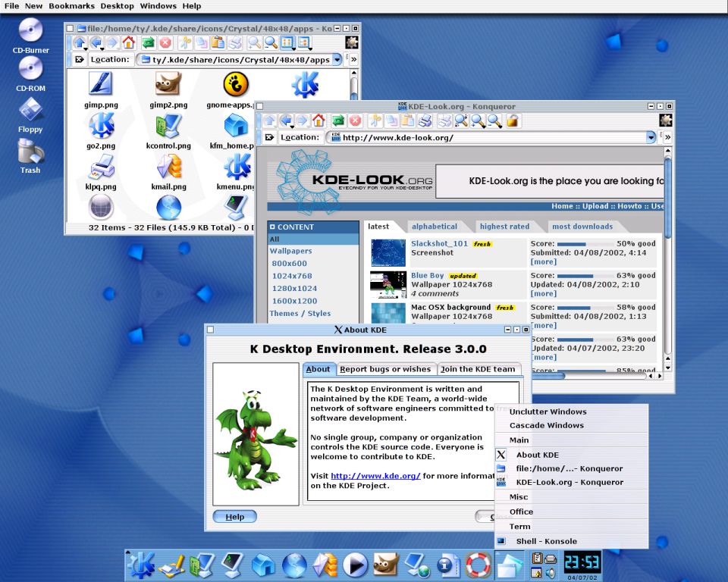728x582 pixels.
Task: Open Up-directory dropdown arrow in file manager
Action: (x=86, y=48)
